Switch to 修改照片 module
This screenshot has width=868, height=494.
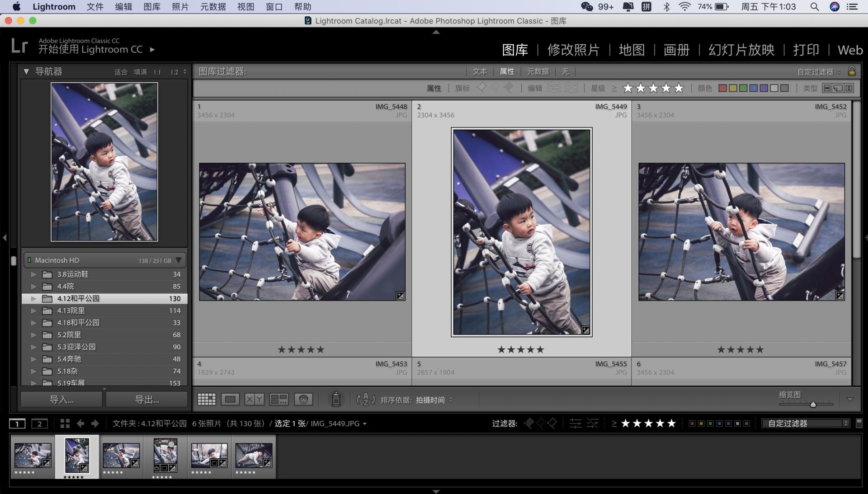573,50
